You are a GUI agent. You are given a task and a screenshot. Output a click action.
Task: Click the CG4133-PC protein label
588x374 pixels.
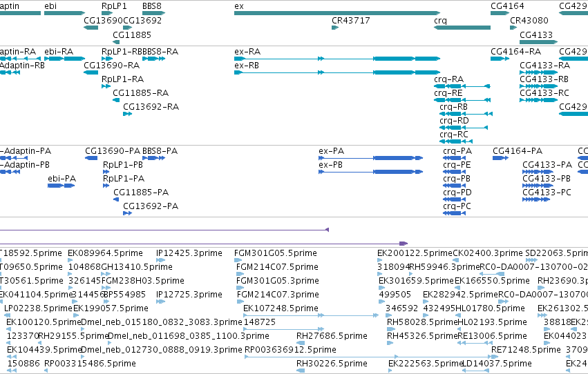[547, 193]
